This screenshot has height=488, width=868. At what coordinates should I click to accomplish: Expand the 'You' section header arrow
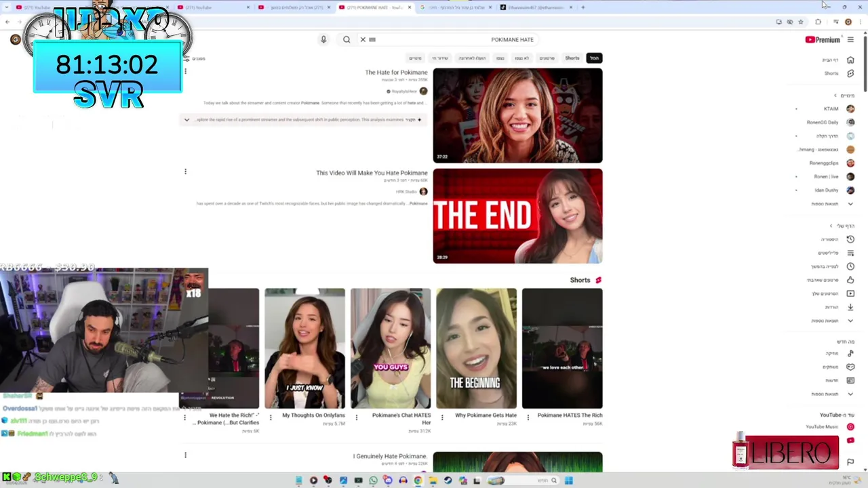[x=831, y=226]
